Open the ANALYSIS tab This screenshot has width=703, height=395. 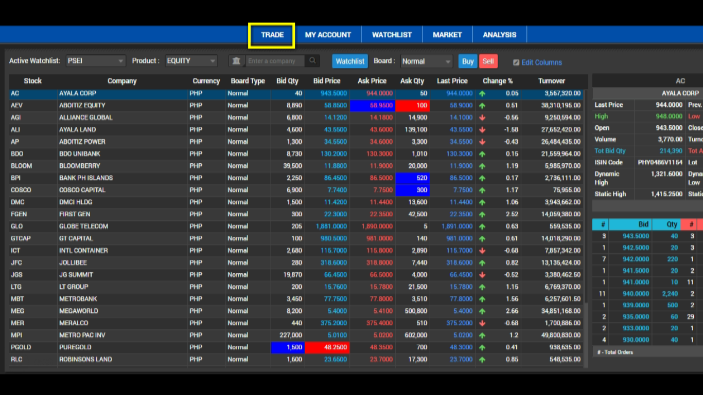pos(499,35)
